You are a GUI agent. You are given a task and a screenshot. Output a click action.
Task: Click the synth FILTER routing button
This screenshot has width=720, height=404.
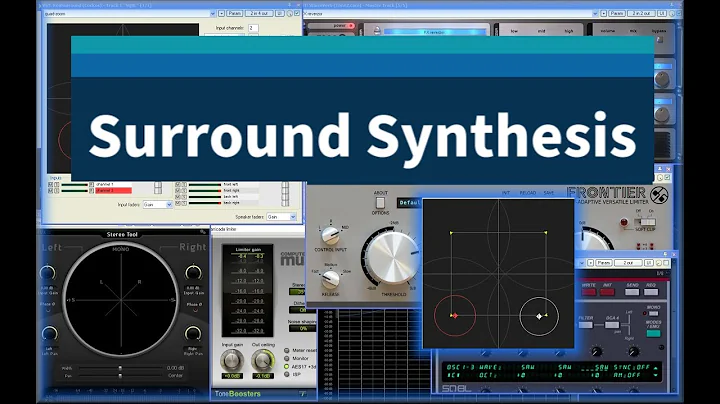tap(585, 325)
